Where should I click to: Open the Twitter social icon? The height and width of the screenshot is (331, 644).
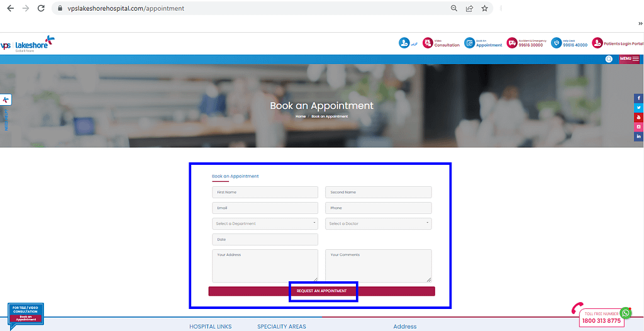639,108
